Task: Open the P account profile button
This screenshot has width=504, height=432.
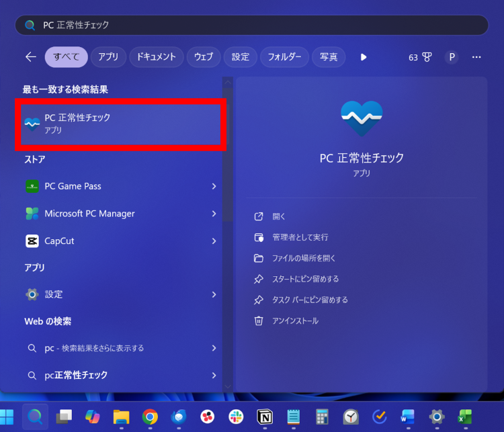Action: [452, 57]
